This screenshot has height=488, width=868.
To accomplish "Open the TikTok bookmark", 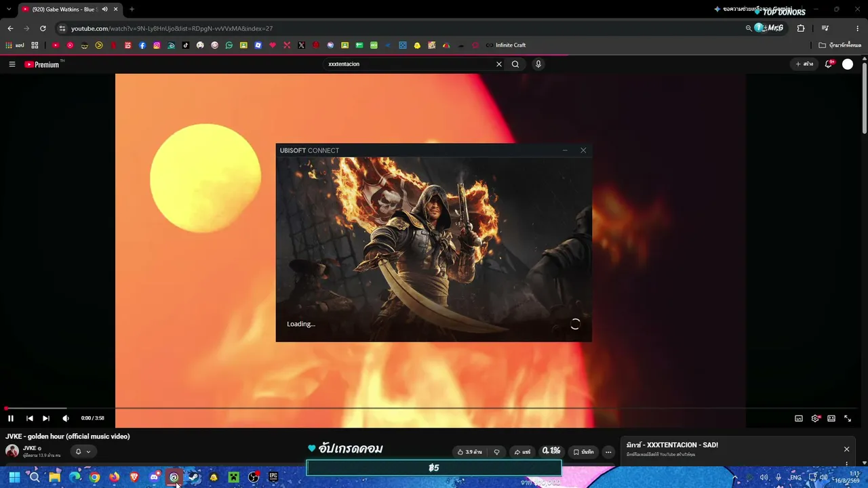I will tap(186, 45).
